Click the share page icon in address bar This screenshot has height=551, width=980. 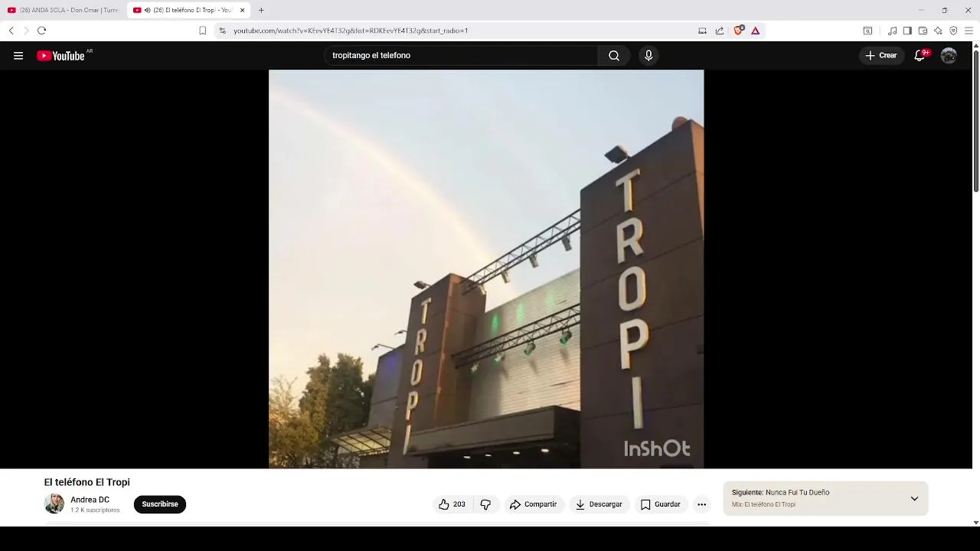coord(720,31)
